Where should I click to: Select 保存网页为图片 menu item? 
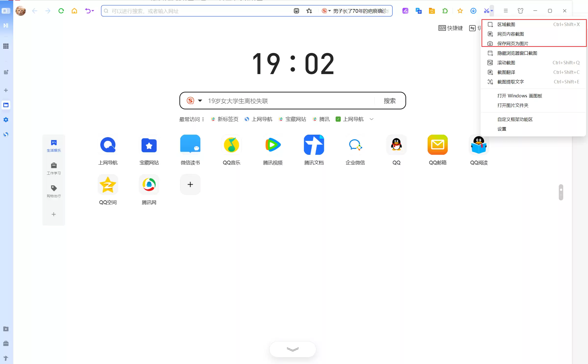coord(534,44)
